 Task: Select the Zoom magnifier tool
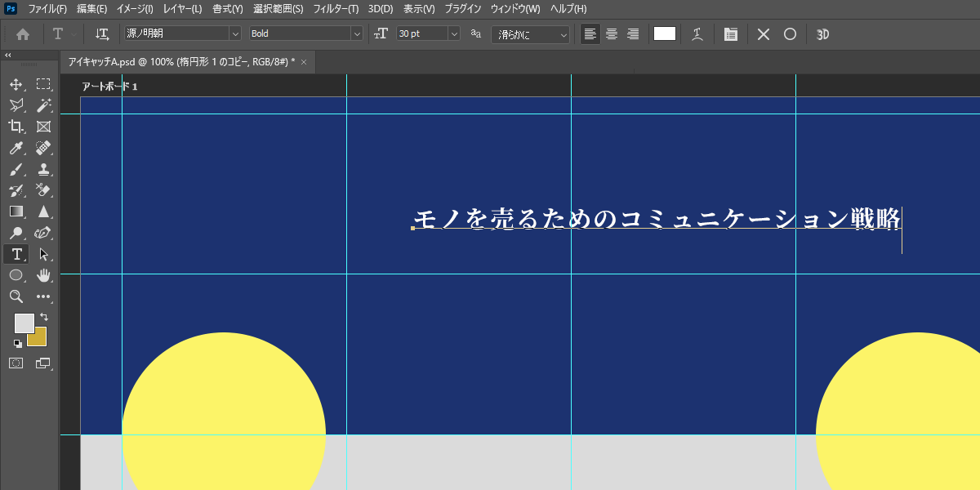tap(16, 296)
